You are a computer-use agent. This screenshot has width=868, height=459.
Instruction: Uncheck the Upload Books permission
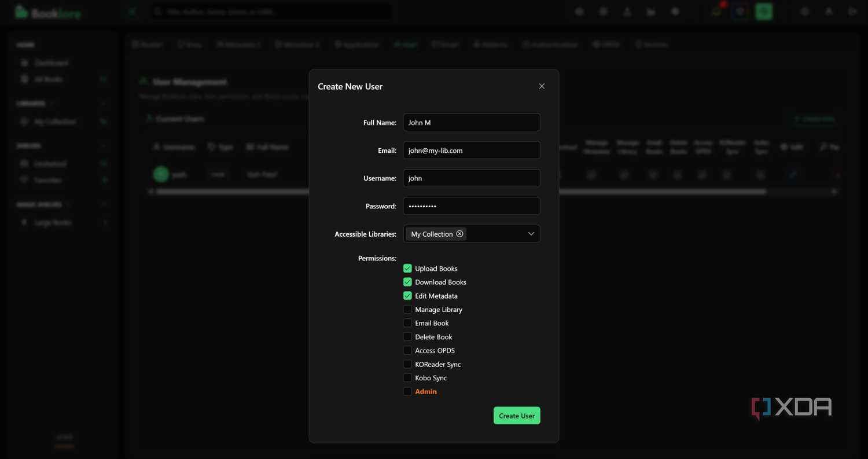click(407, 269)
